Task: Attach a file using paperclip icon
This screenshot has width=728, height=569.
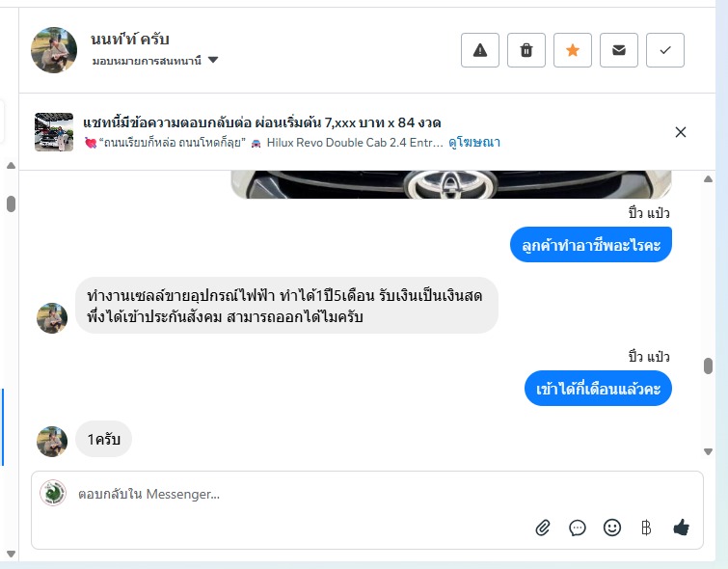Action: [543, 528]
